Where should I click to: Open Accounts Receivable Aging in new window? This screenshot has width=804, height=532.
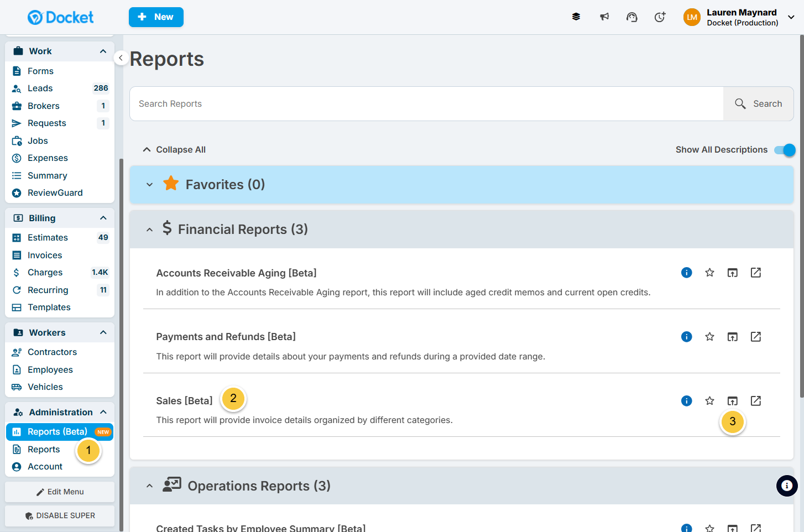(x=756, y=273)
